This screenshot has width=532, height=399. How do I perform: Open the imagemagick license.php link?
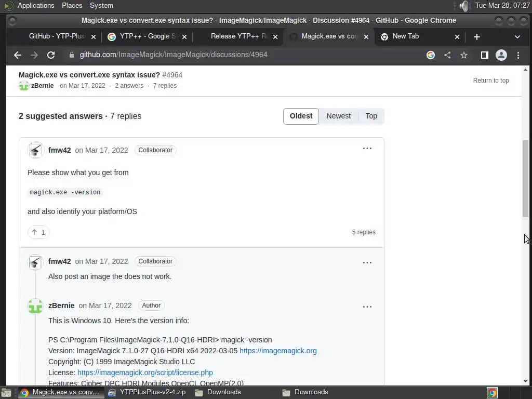click(x=145, y=373)
